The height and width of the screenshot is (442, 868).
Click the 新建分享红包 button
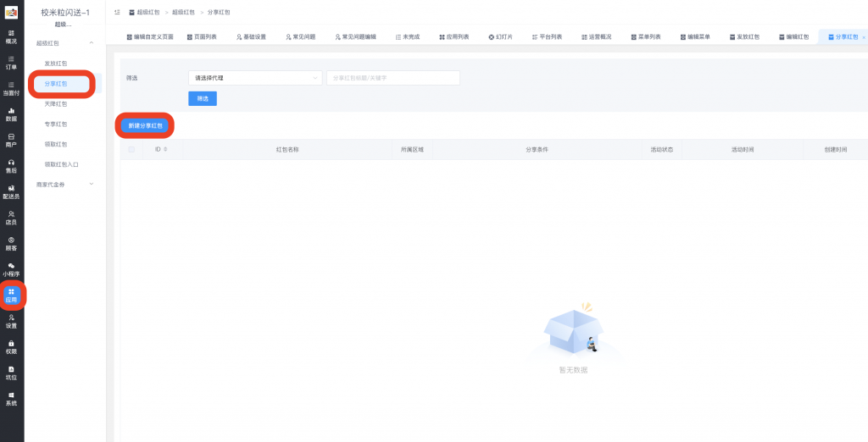pyautogui.click(x=145, y=126)
